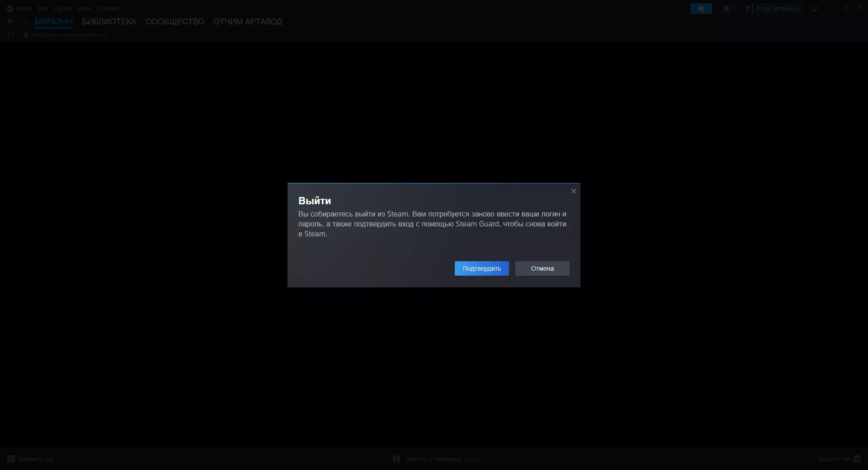Open the Игры menu

[85, 9]
